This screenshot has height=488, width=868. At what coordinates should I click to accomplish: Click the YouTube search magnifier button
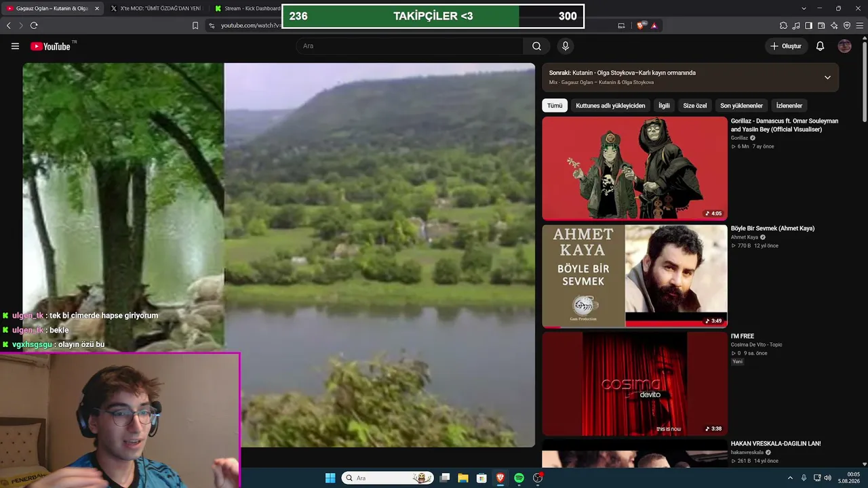[536, 46]
